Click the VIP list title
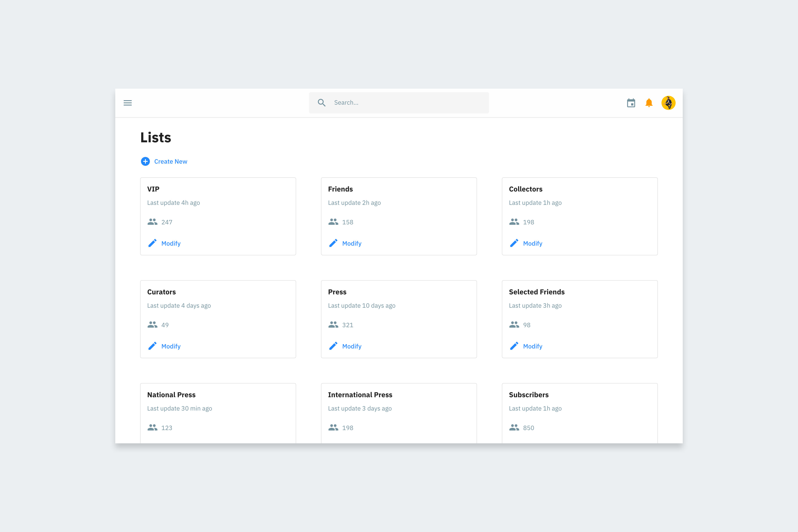 (x=153, y=189)
